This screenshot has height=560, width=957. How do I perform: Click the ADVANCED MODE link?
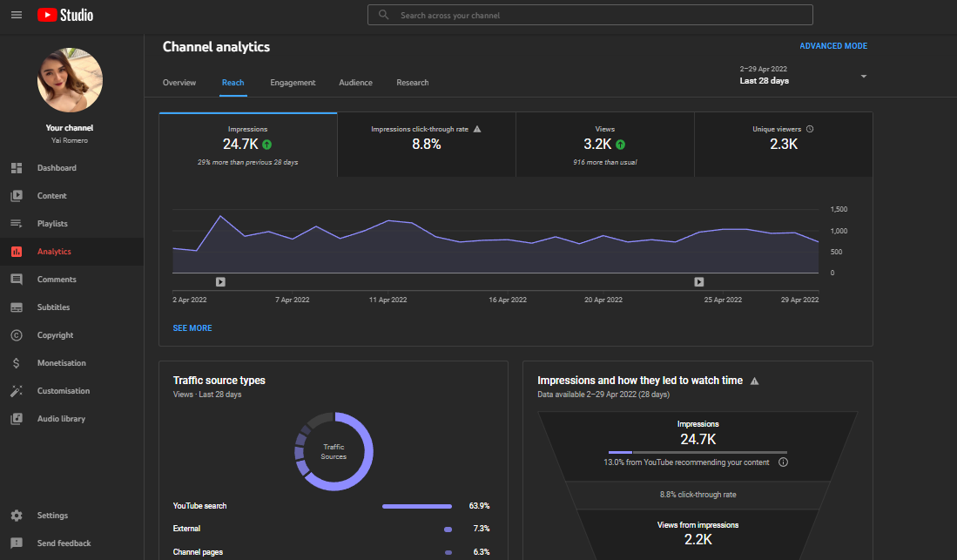pyautogui.click(x=833, y=46)
